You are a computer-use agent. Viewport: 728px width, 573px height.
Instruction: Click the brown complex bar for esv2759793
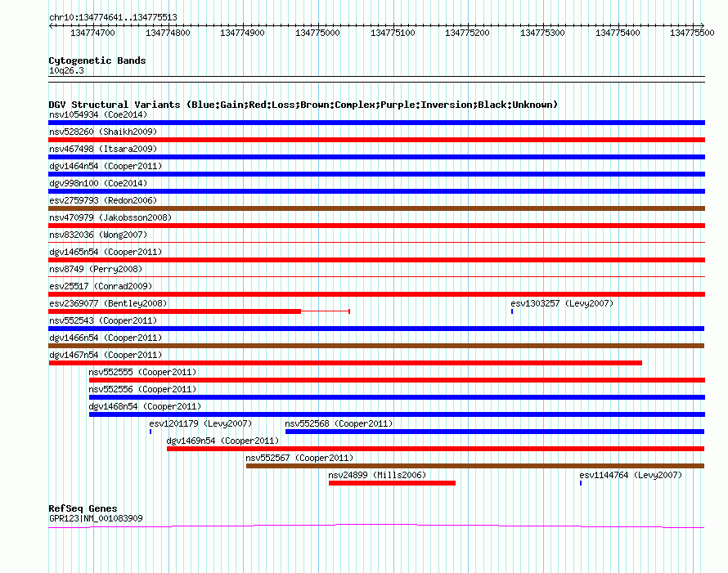coord(376,208)
